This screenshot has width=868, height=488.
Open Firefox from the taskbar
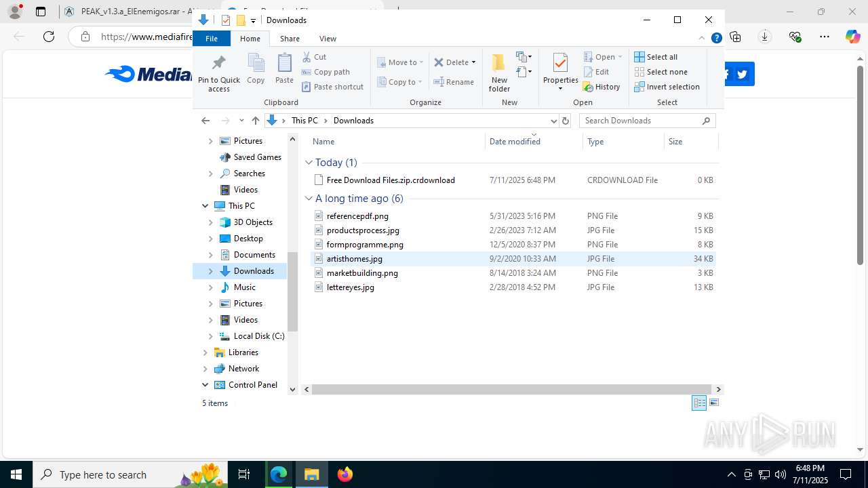click(345, 474)
